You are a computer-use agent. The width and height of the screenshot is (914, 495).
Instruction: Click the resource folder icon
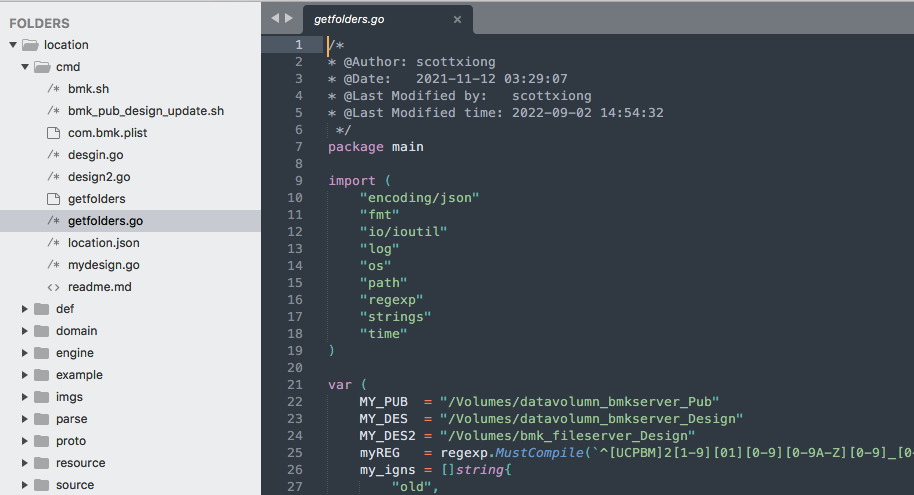coord(41,463)
